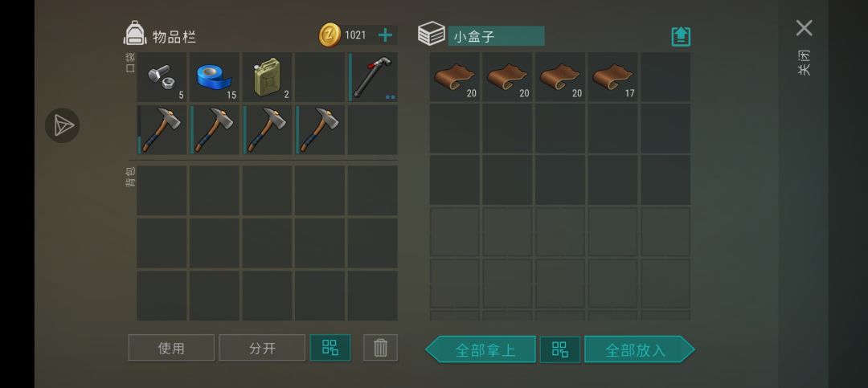The image size is (868, 388).
Task: Click the 使用 (use) button
Action: coord(171,348)
